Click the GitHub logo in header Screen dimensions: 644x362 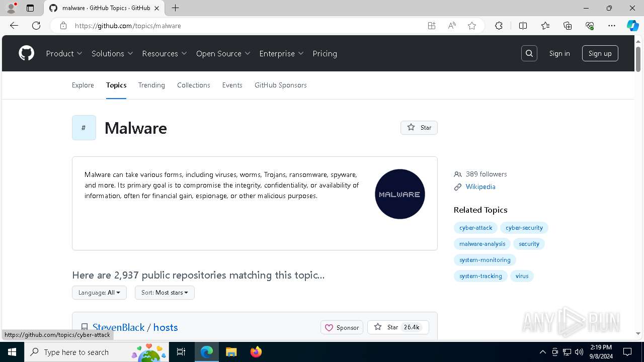pyautogui.click(x=26, y=53)
